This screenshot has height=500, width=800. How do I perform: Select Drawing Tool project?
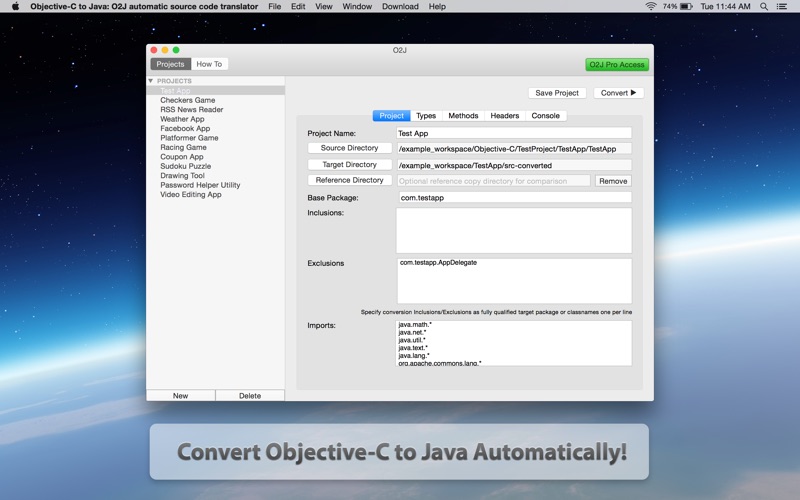click(x=215, y=176)
